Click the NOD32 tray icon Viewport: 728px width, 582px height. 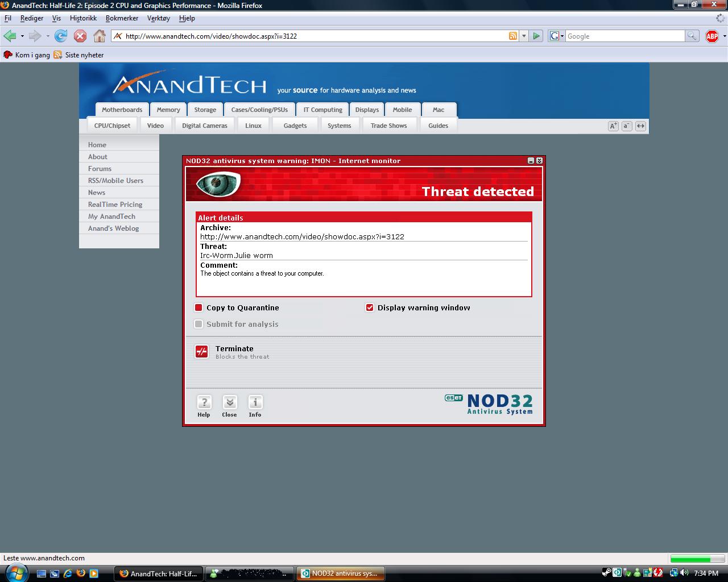617,573
